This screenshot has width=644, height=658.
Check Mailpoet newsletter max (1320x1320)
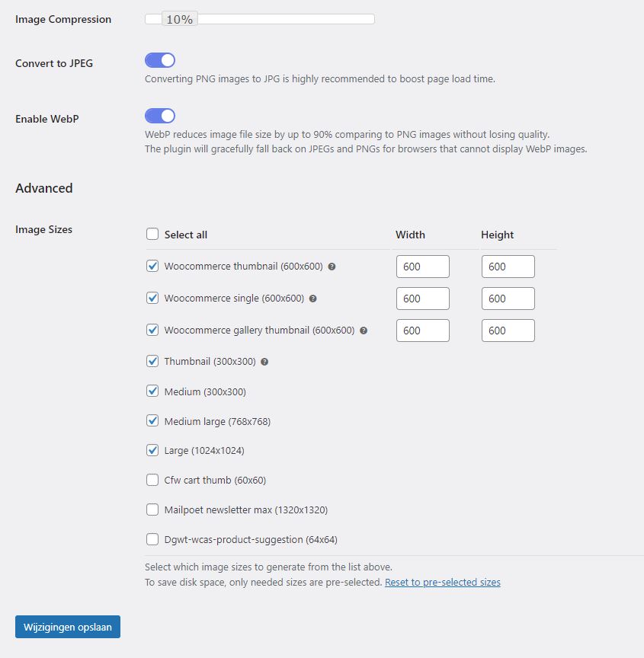click(x=152, y=509)
